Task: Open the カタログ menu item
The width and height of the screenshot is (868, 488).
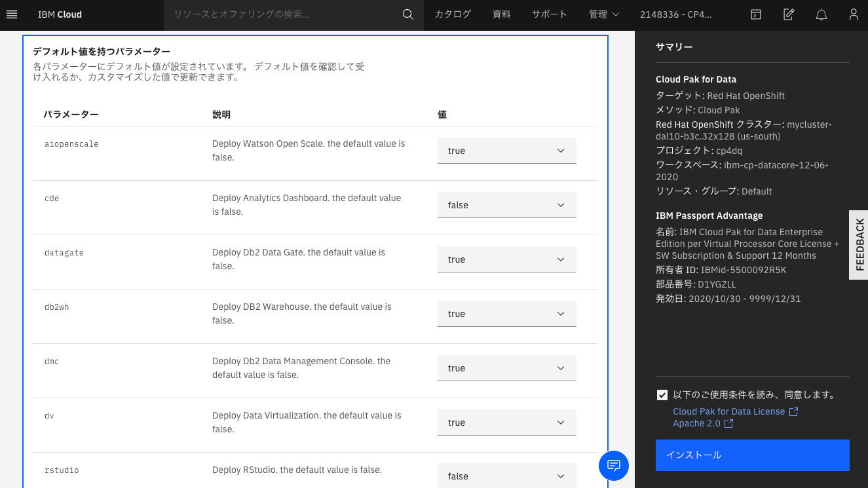Action: [453, 14]
